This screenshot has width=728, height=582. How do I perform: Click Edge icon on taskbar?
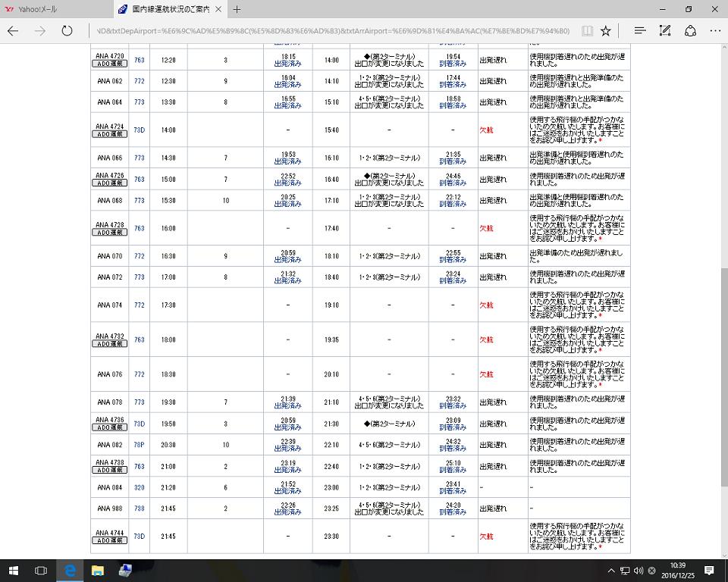[x=70, y=571]
